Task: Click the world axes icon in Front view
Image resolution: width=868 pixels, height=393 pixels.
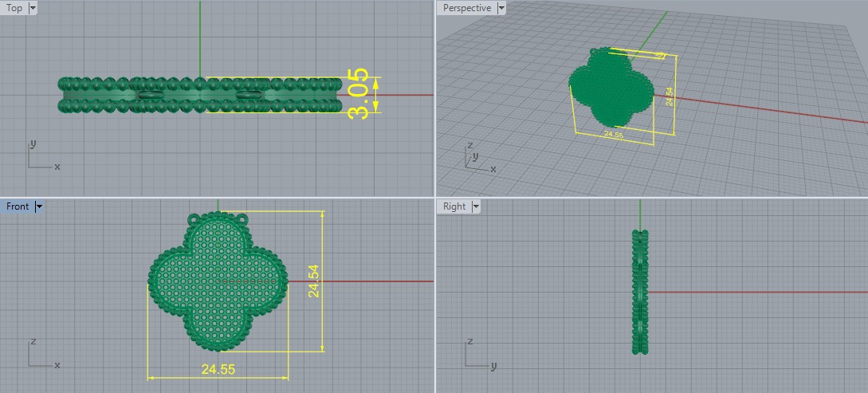Action: tap(43, 354)
